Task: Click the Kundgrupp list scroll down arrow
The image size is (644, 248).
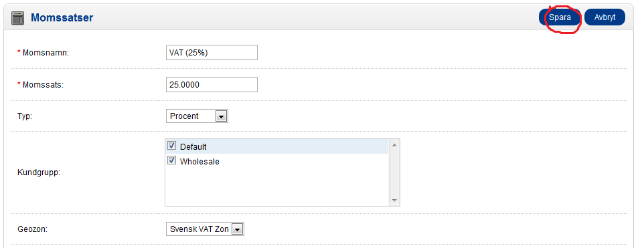Action: point(394,201)
